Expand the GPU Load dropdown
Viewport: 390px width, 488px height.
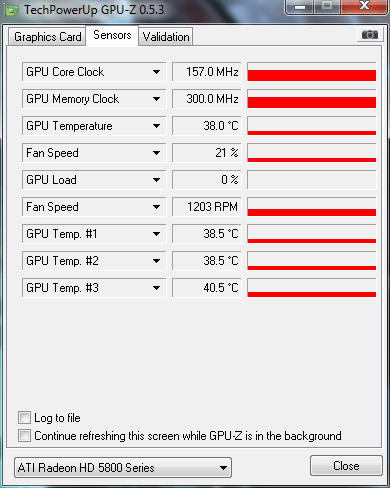[156, 180]
